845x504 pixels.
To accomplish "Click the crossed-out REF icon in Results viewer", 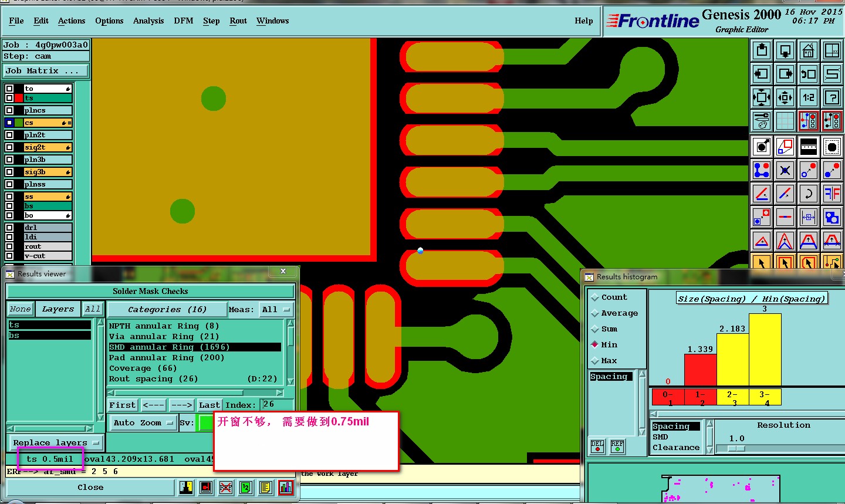I will [x=226, y=488].
